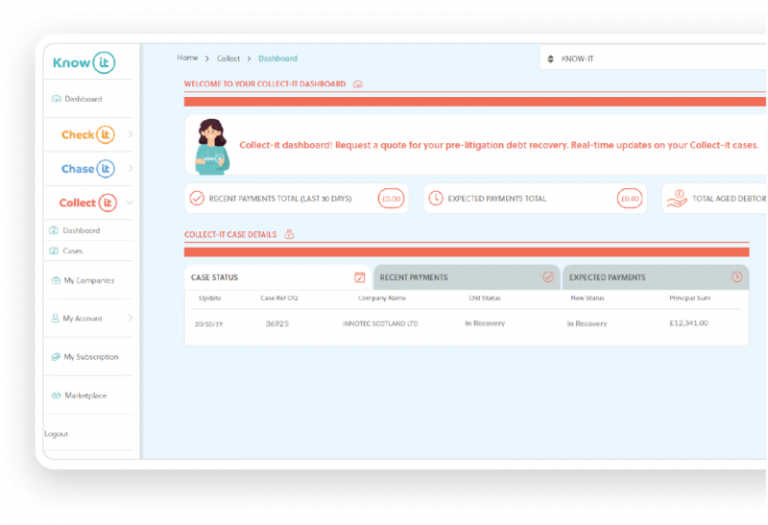768x525 pixels.
Task: Open My Account
Action: point(82,318)
